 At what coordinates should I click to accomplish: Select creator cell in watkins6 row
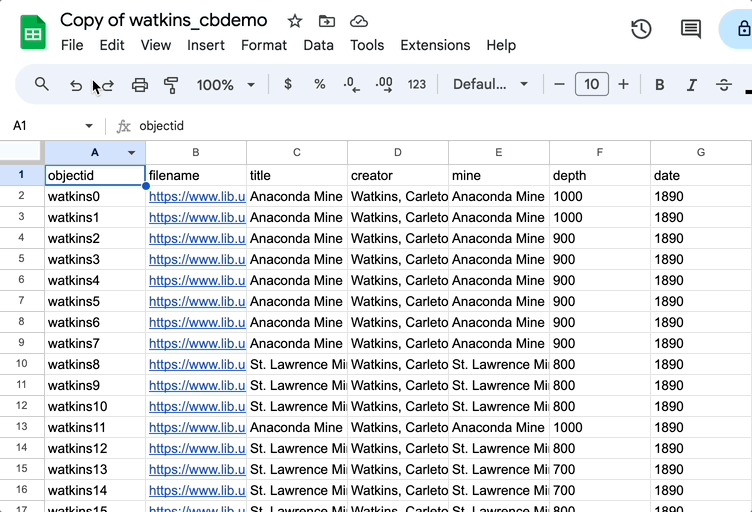398,323
